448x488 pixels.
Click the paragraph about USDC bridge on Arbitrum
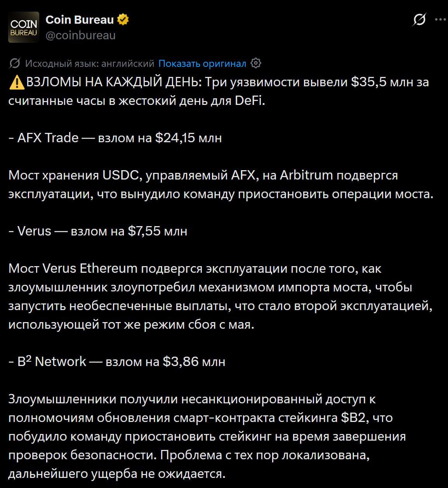click(x=221, y=185)
